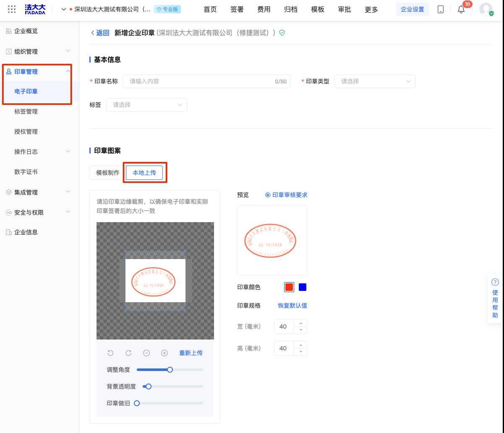Open 印章审核要求 link
The width and height of the screenshot is (504, 433).
tap(290, 195)
